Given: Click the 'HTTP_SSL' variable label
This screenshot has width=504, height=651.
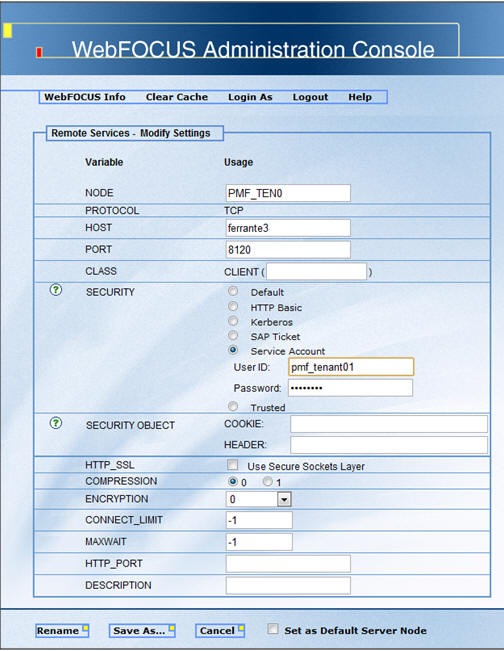Looking at the screenshot, I should click(110, 465).
